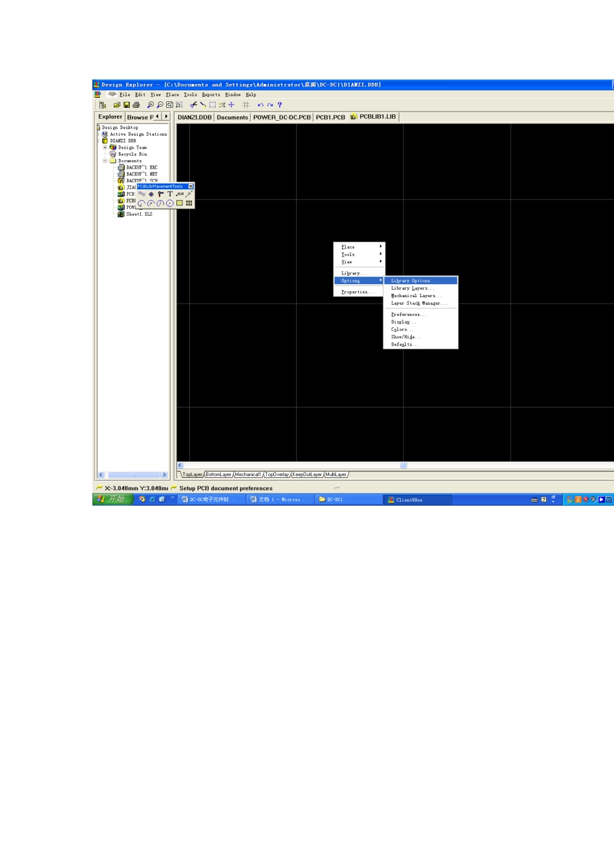This screenshot has height=868, width=614.
Task: Click the Set Snap Grid hash icon
Action: tap(246, 105)
